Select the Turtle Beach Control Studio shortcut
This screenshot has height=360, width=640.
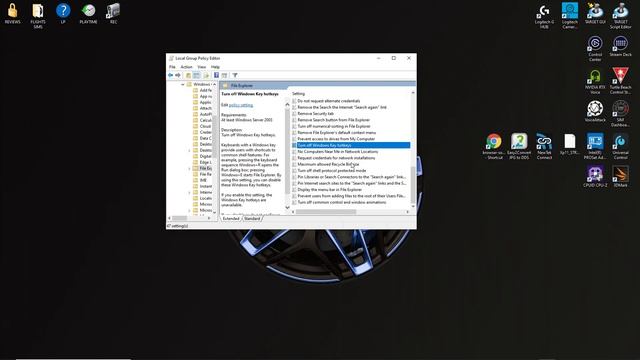point(620,81)
